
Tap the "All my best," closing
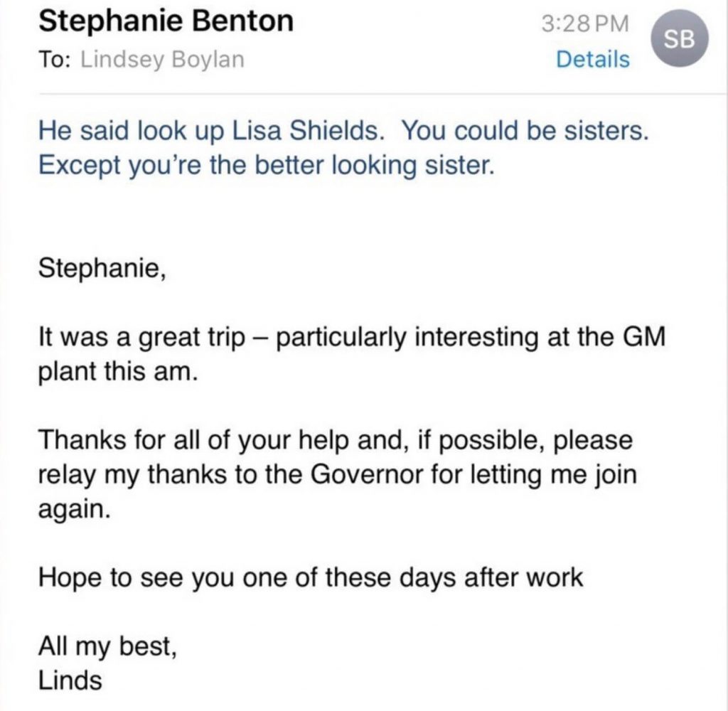105,646
